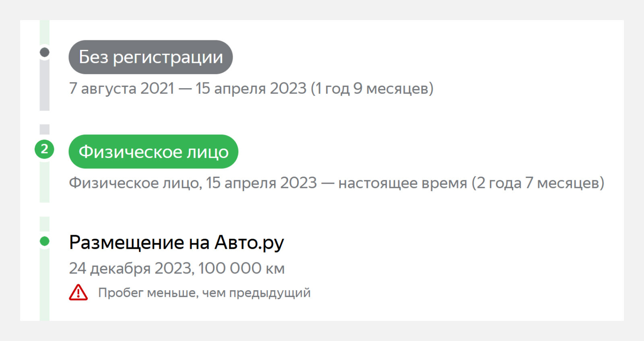
Task: Open the gray Без регистрации badge
Action: click(x=151, y=57)
